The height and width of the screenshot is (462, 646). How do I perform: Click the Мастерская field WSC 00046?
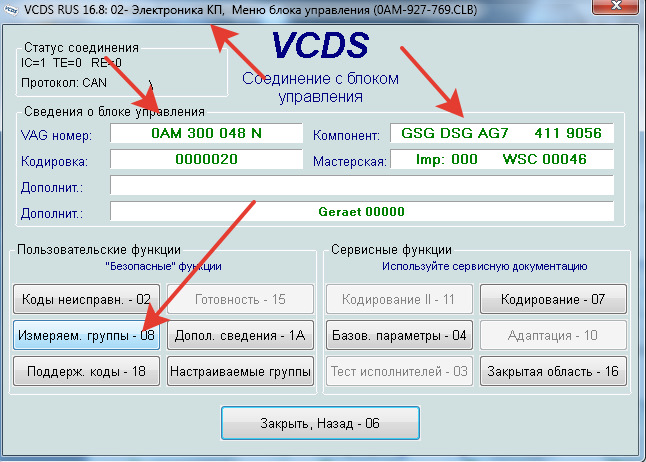502,159
